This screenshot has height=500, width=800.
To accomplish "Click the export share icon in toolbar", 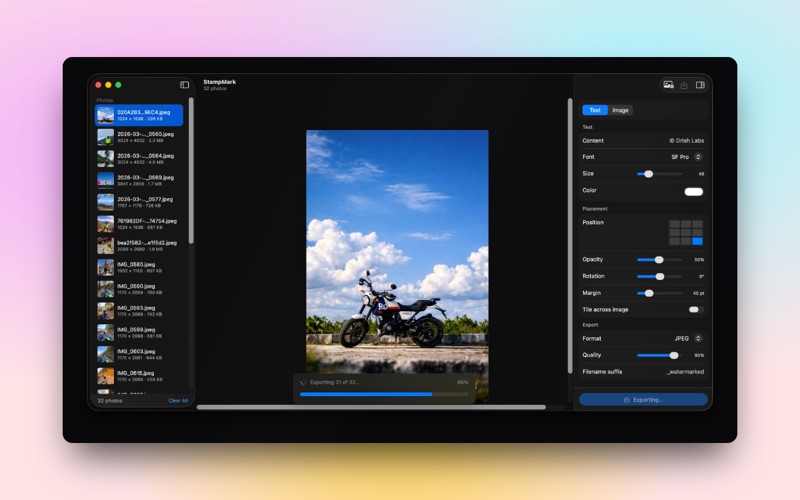I will tap(684, 85).
